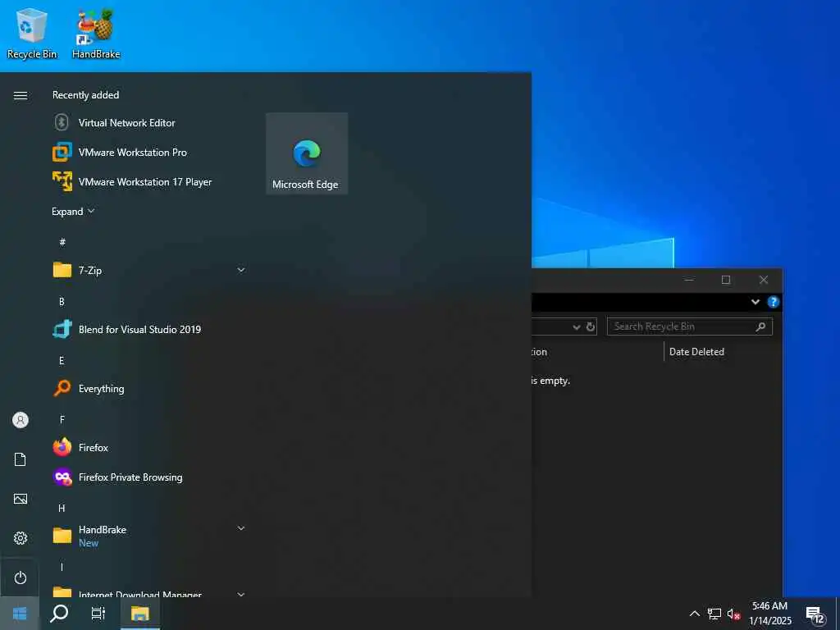This screenshot has height=630, width=840.
Task: Launch VMware Workstation 17 Player
Action: 149,181
